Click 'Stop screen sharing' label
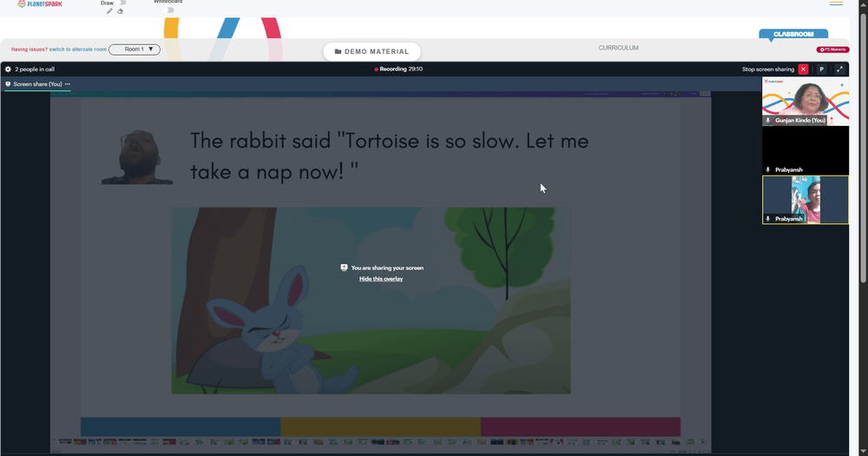Screen dimensions: 868x456 768,69
